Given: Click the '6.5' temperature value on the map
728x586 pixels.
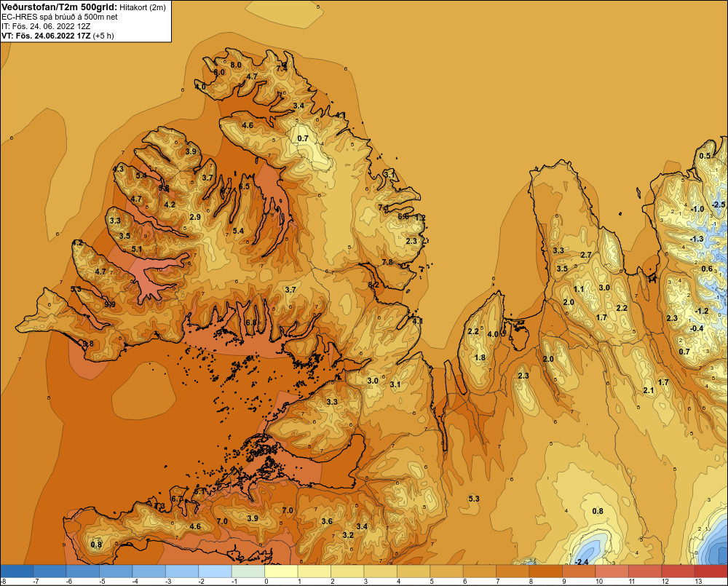Looking at the screenshot, I should [244, 186].
